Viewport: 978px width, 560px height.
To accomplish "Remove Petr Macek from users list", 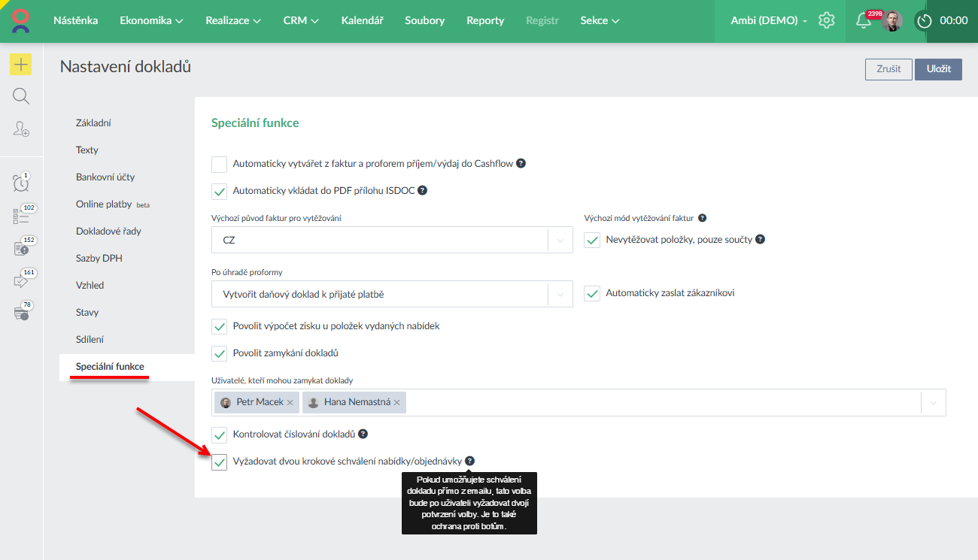I will [290, 403].
